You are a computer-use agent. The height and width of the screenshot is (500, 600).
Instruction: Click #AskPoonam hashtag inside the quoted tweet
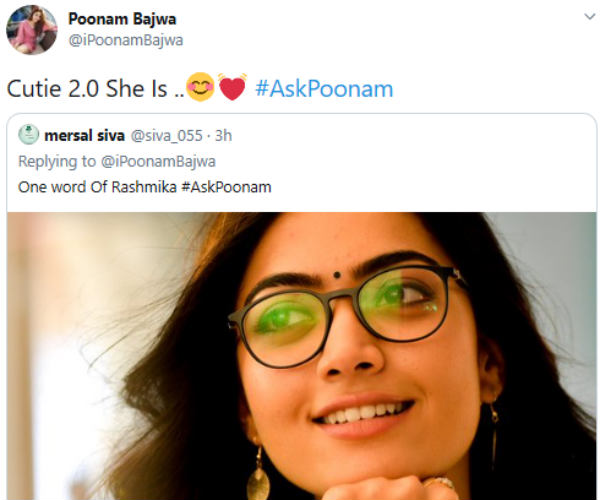tap(226, 187)
